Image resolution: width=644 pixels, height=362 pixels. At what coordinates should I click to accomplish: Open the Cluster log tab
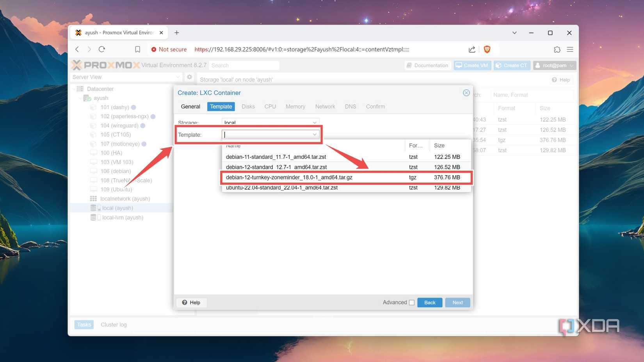(x=114, y=325)
